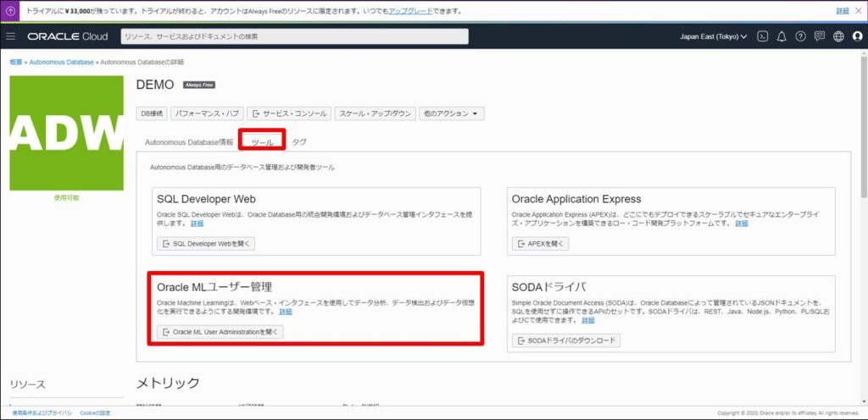Viewport: 868px width, 420px height.
Task: Click the SQL Developer Webを開く button
Action: point(206,244)
